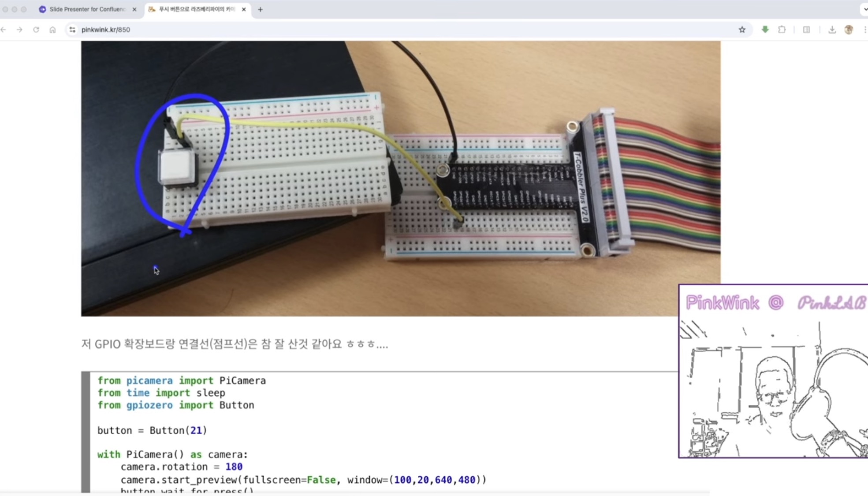The width and height of the screenshot is (868, 496).
Task: Close the Slide Presenter tab
Action: tap(134, 9)
